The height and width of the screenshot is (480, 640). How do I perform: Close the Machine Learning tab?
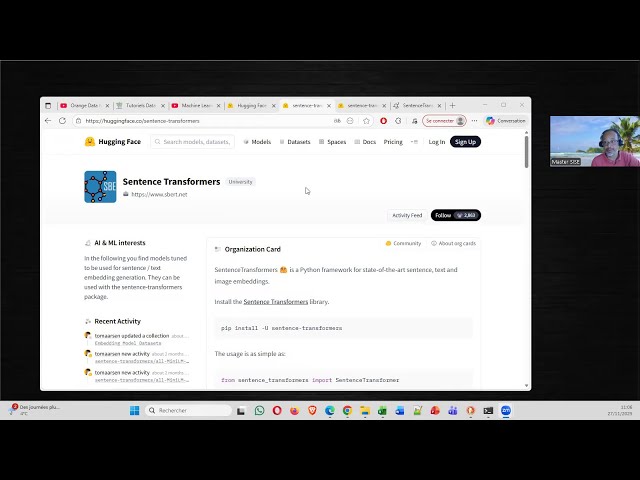(x=218, y=106)
